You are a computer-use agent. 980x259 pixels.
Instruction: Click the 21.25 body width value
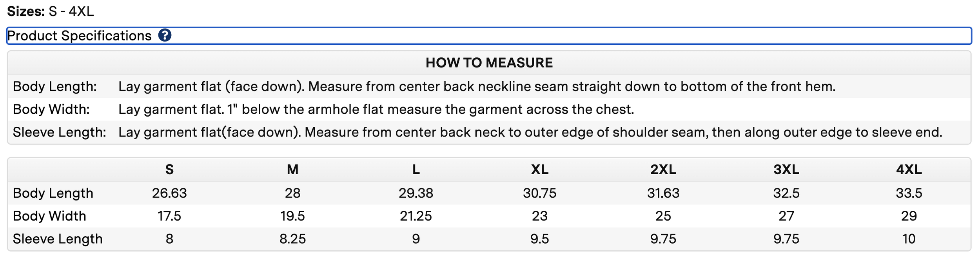pos(416,216)
